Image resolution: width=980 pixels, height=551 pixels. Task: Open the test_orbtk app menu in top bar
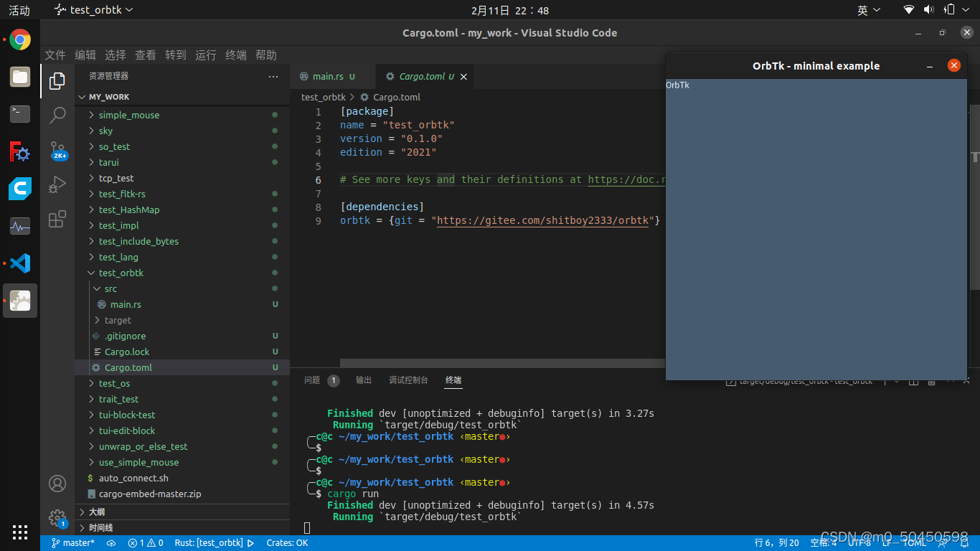[94, 11]
